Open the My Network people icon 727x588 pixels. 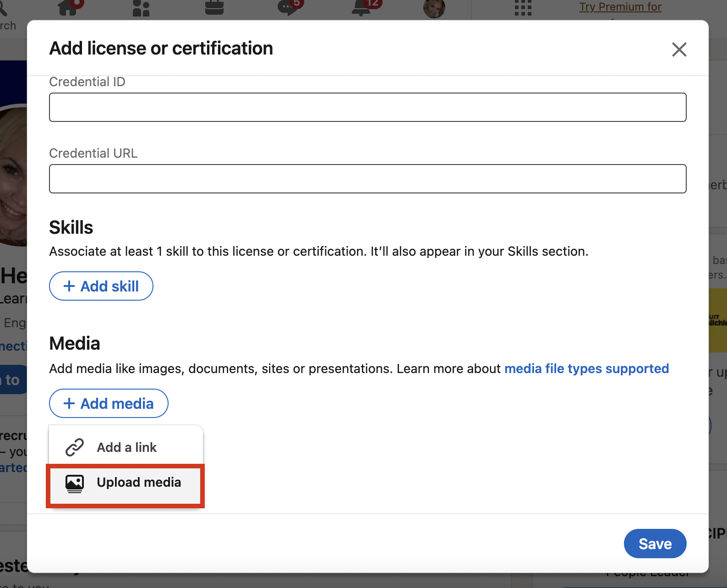pos(141,8)
